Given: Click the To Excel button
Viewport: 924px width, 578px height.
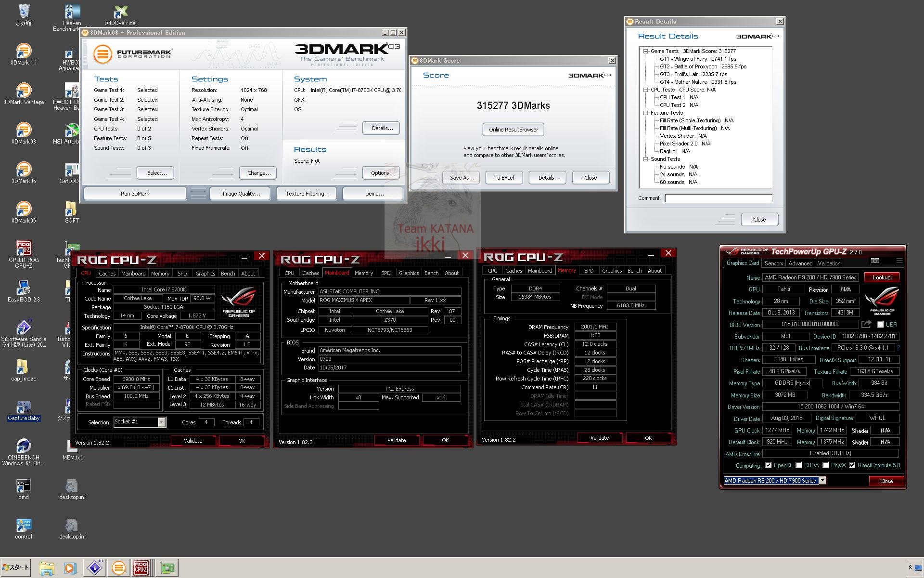Looking at the screenshot, I should click(x=504, y=178).
